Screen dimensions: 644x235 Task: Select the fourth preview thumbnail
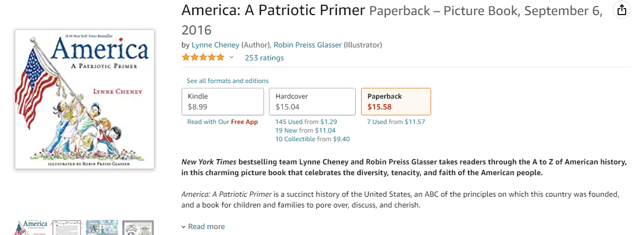[x=138, y=227]
